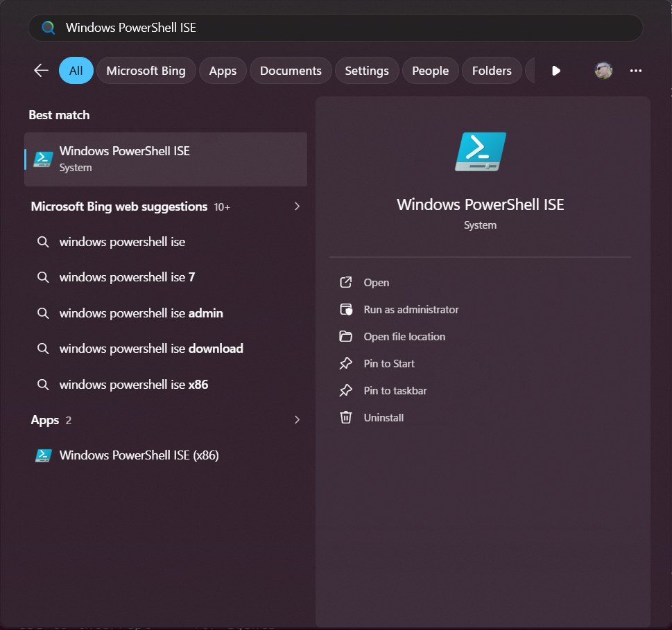Choose Run as administrator
672x630 pixels.
click(x=411, y=310)
